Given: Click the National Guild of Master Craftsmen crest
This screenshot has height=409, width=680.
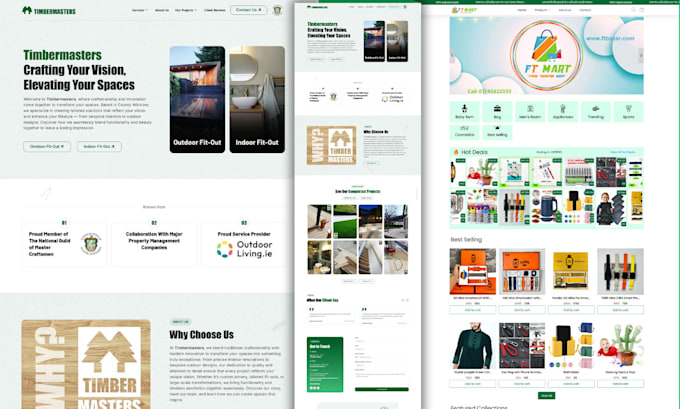Looking at the screenshot, I should [91, 244].
